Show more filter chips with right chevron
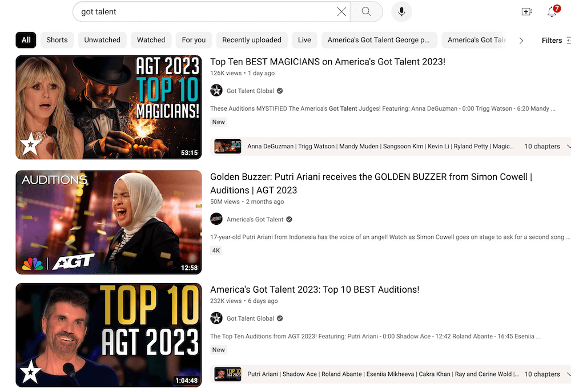The width and height of the screenshot is (571, 392). click(x=521, y=41)
